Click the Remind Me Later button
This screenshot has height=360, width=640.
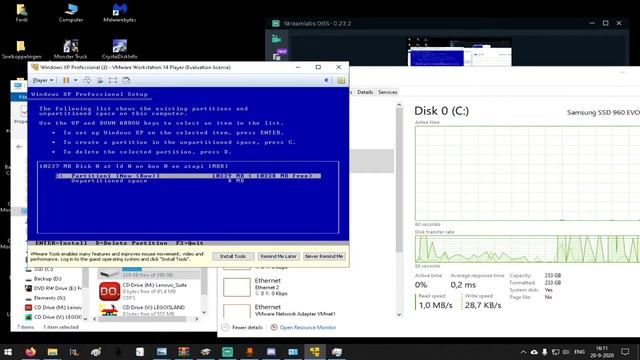click(x=279, y=256)
